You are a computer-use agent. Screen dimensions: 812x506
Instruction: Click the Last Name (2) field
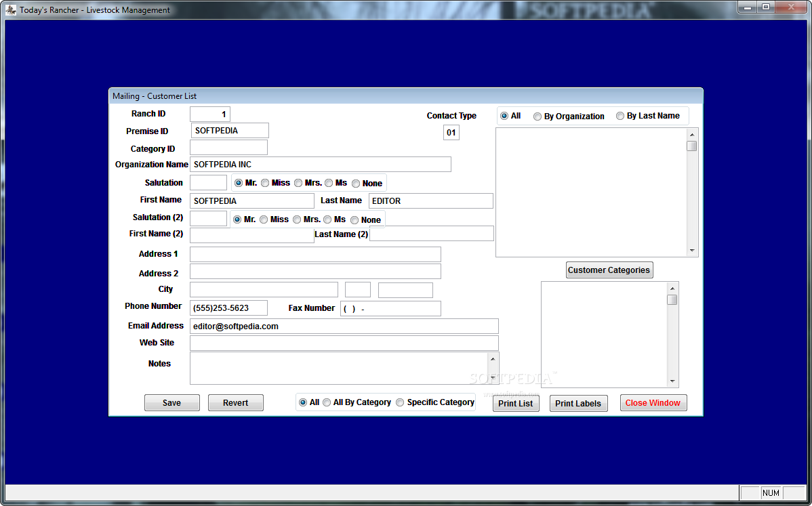coord(432,233)
